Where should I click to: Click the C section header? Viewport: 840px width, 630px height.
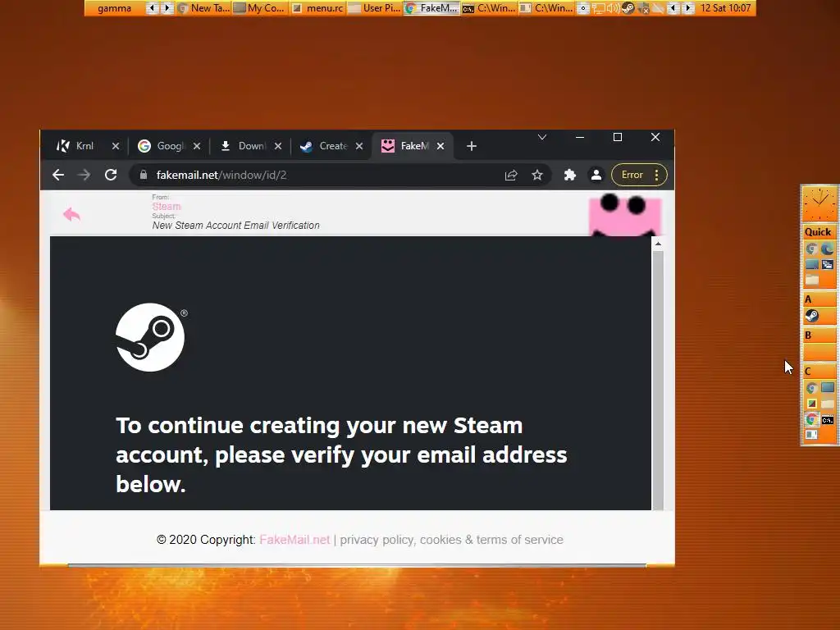pos(819,372)
